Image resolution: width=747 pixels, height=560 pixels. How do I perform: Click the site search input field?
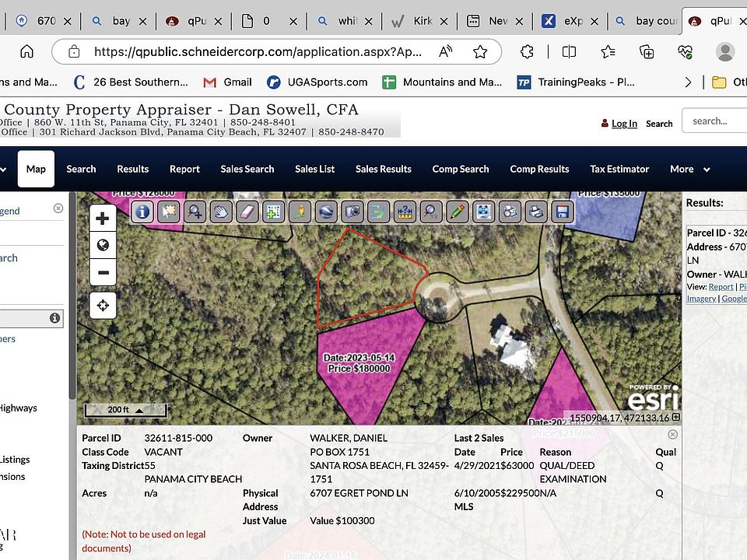(716, 121)
